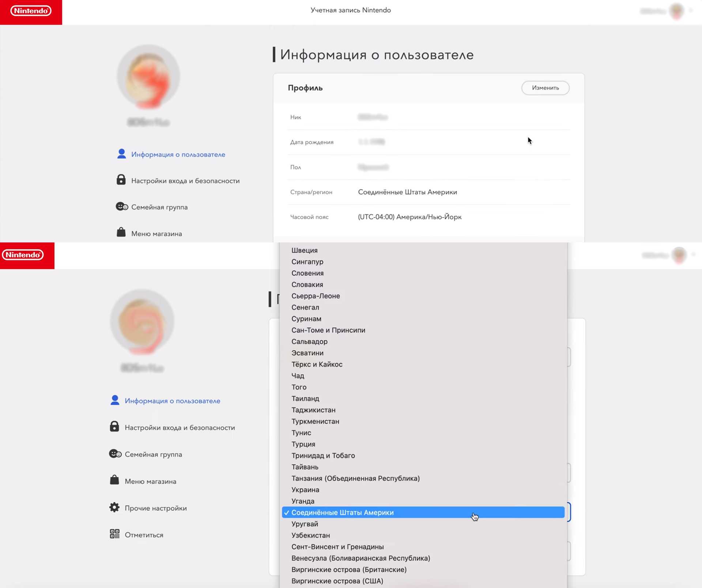Click the shopping bag icon in lower sidebar
Viewport: 702px width, 588px height.
tap(114, 480)
